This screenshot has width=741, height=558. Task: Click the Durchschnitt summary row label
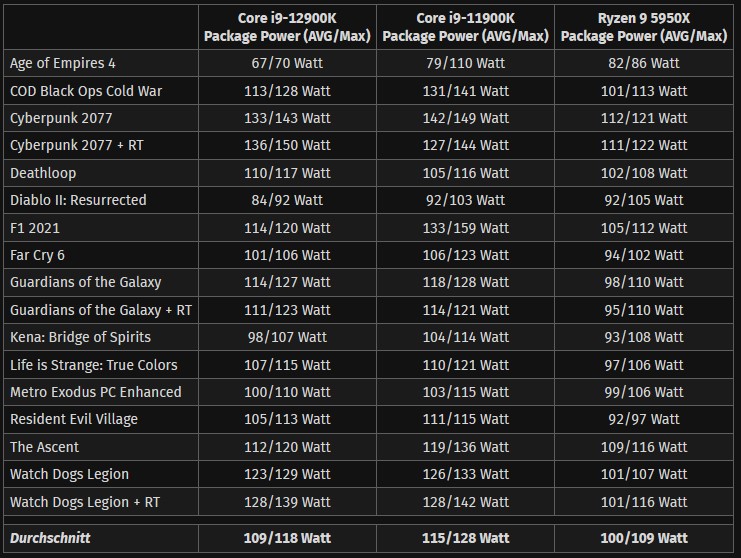point(50,538)
